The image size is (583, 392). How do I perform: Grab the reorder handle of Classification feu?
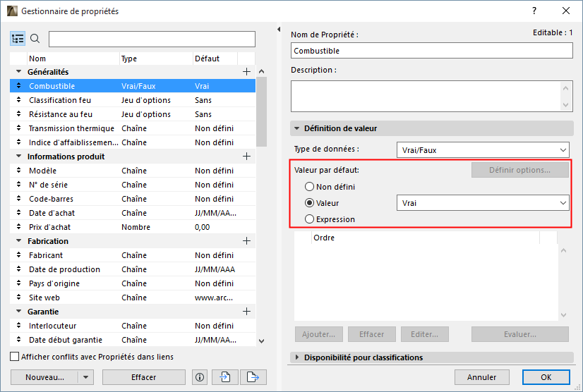[18, 100]
